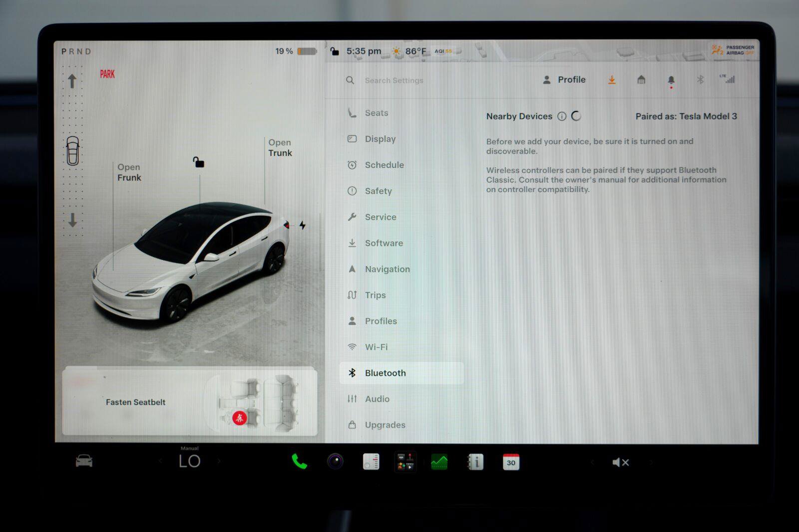
Task: Launch the camera app in the dock
Action: (x=335, y=462)
